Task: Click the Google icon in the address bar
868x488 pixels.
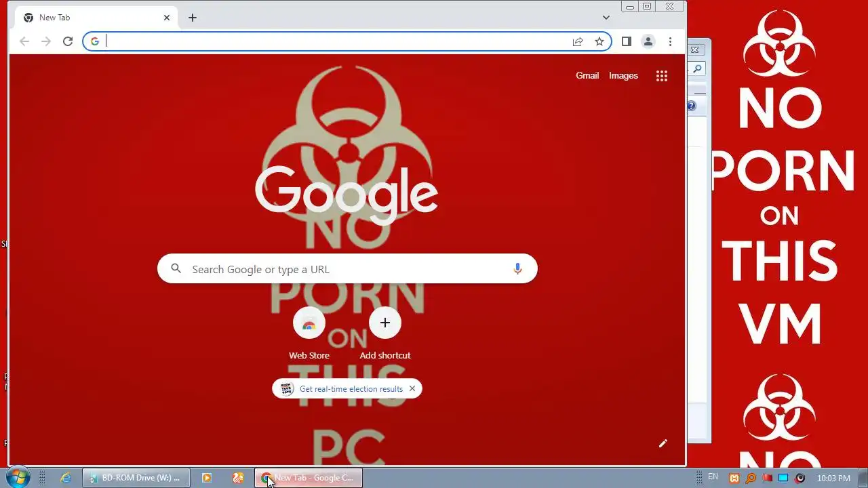Action: (x=95, y=41)
